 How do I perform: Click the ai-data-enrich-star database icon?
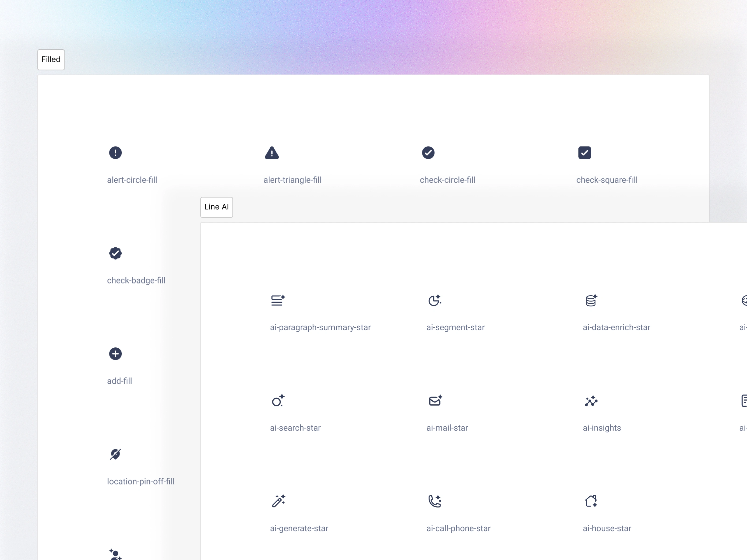[591, 300]
